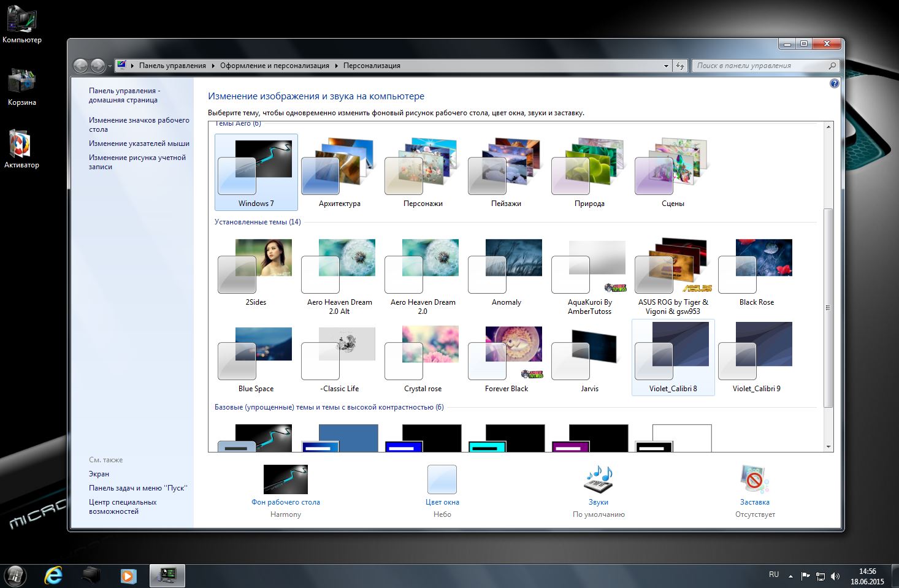
Task: Open recent pages dropdown next to Forward
Action: click(x=110, y=66)
